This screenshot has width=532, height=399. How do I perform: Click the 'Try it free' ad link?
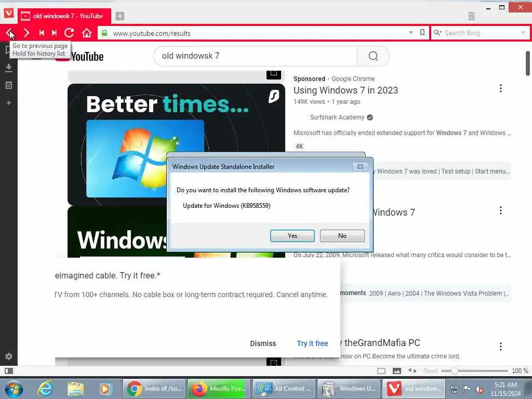click(x=312, y=343)
